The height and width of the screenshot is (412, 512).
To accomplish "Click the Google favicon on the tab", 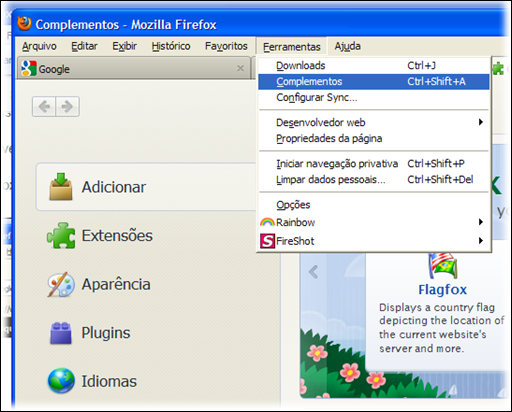I will (29, 68).
